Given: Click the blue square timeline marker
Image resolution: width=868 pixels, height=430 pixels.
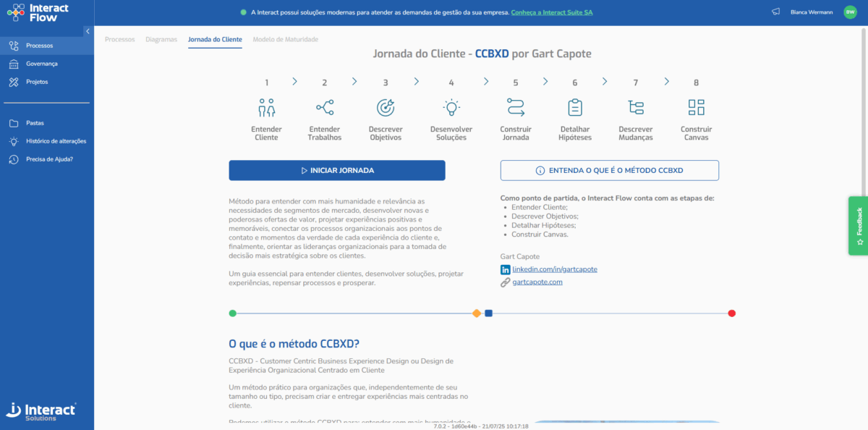Looking at the screenshot, I should point(489,313).
